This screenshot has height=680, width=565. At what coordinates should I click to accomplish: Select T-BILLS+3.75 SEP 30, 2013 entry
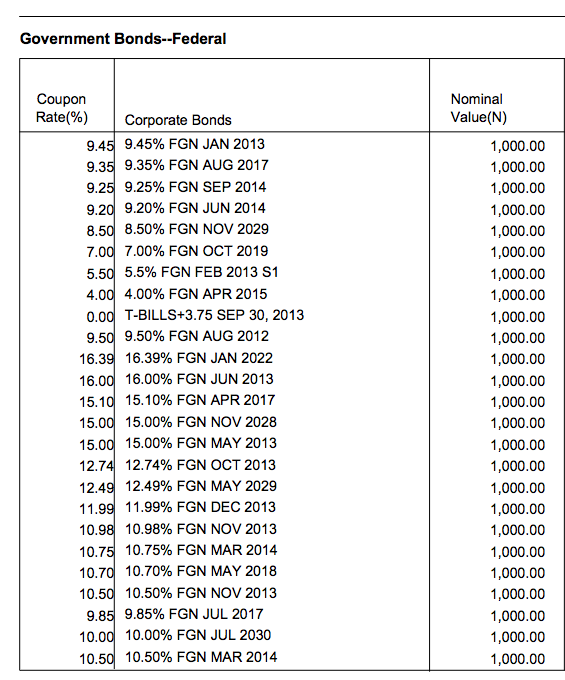coord(215,315)
